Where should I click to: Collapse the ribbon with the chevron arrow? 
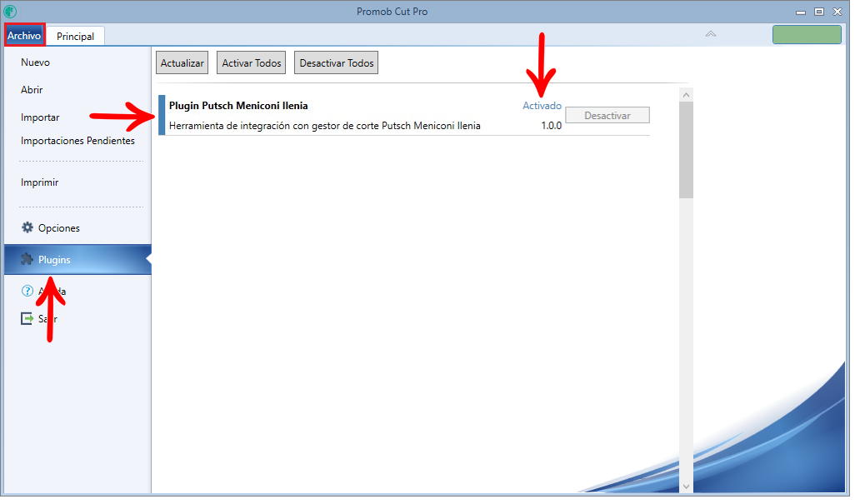coord(711,34)
